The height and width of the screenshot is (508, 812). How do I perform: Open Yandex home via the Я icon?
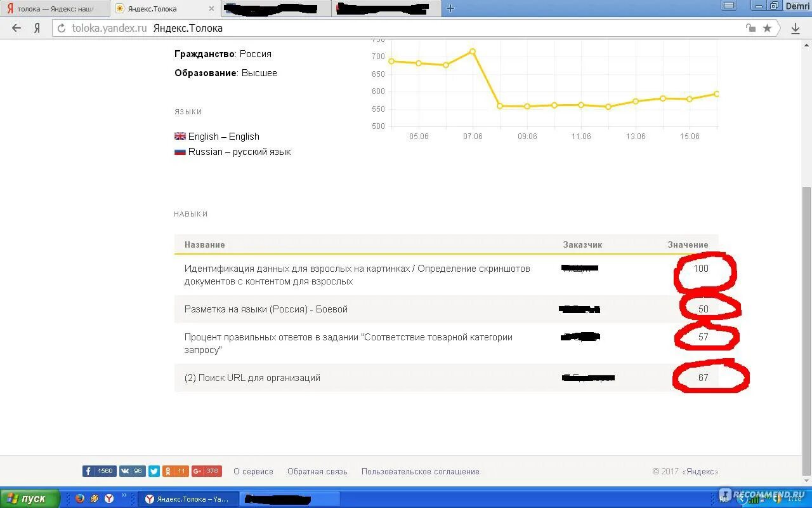(x=37, y=28)
